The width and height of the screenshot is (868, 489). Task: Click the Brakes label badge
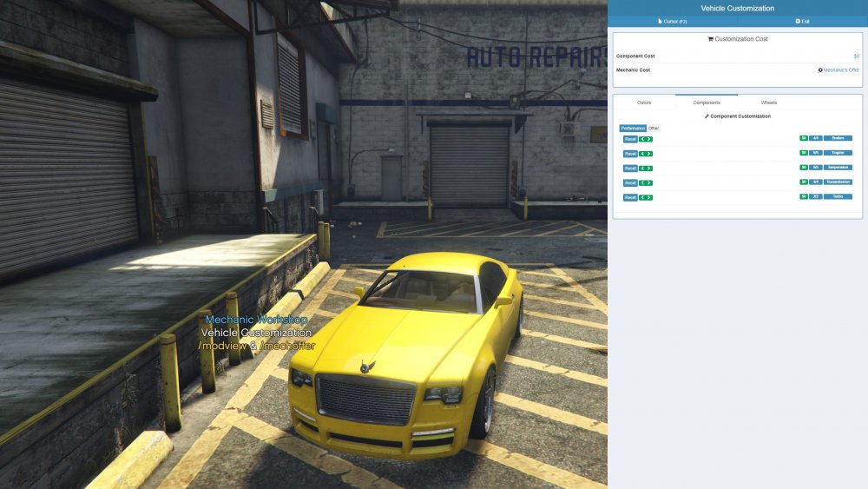[838, 138]
